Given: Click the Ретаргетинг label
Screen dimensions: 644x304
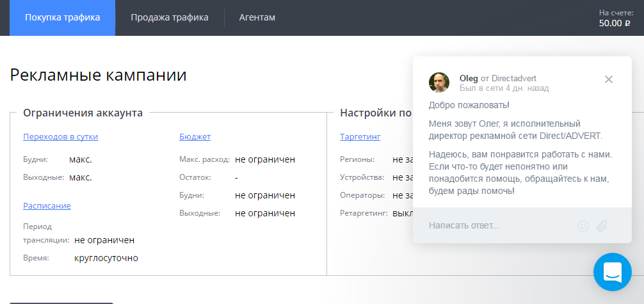Looking at the screenshot, I should coord(364,214).
